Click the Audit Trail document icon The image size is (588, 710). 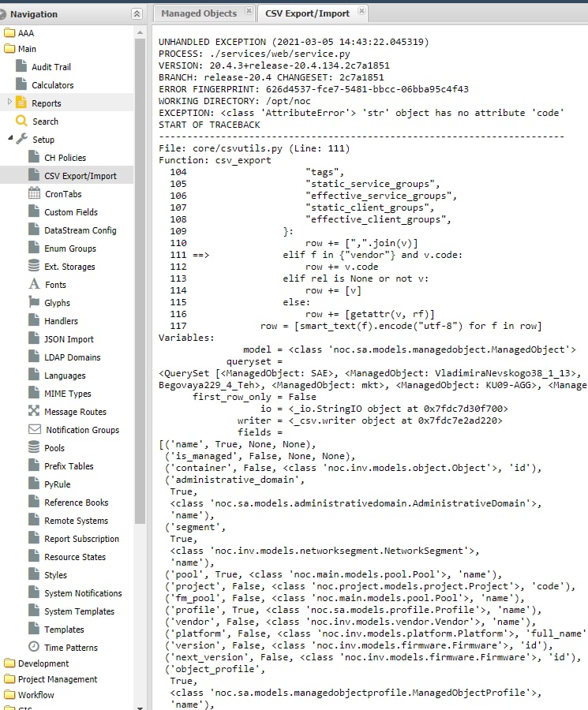pyautogui.click(x=21, y=66)
